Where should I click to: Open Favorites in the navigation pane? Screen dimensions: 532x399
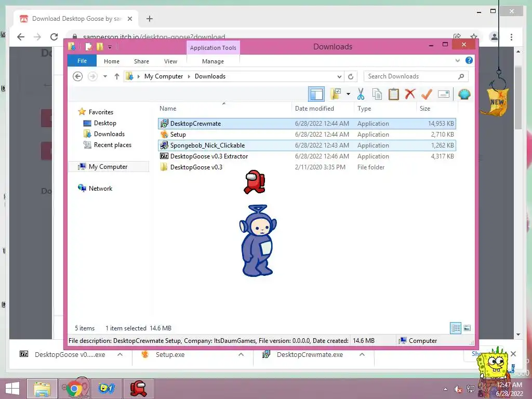coord(101,112)
